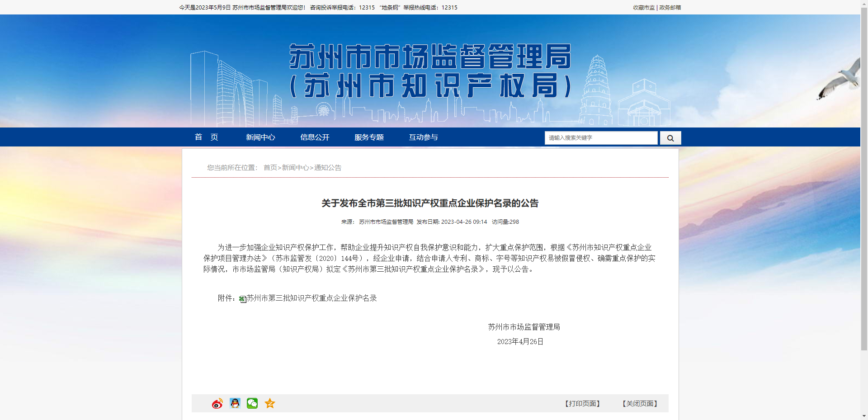Click 打印页面 button

(582, 403)
